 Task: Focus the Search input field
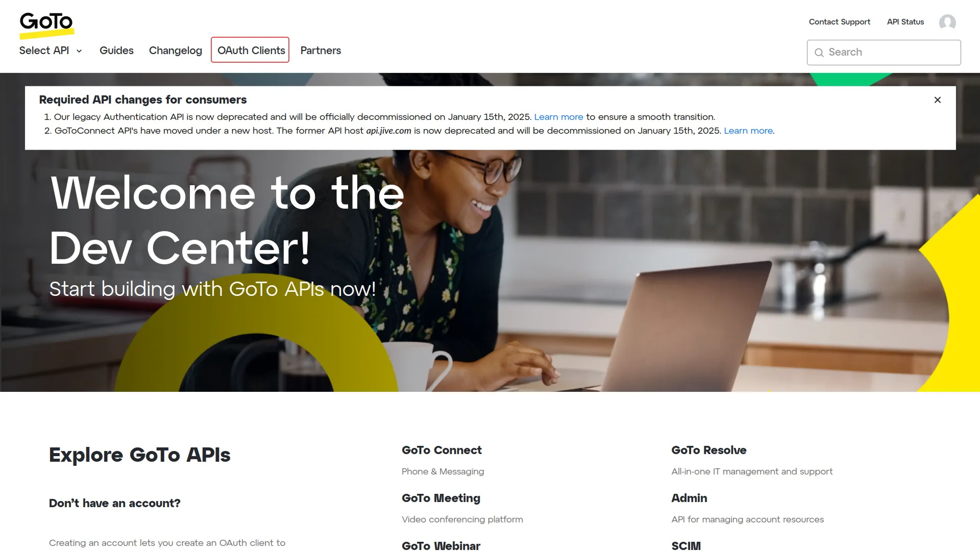coord(884,53)
